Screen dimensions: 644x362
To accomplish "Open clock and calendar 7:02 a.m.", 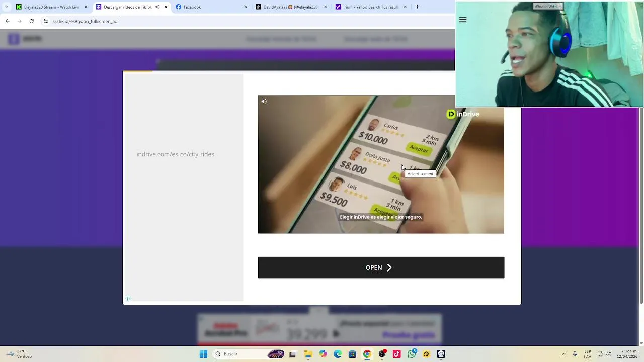I will 627,354.
